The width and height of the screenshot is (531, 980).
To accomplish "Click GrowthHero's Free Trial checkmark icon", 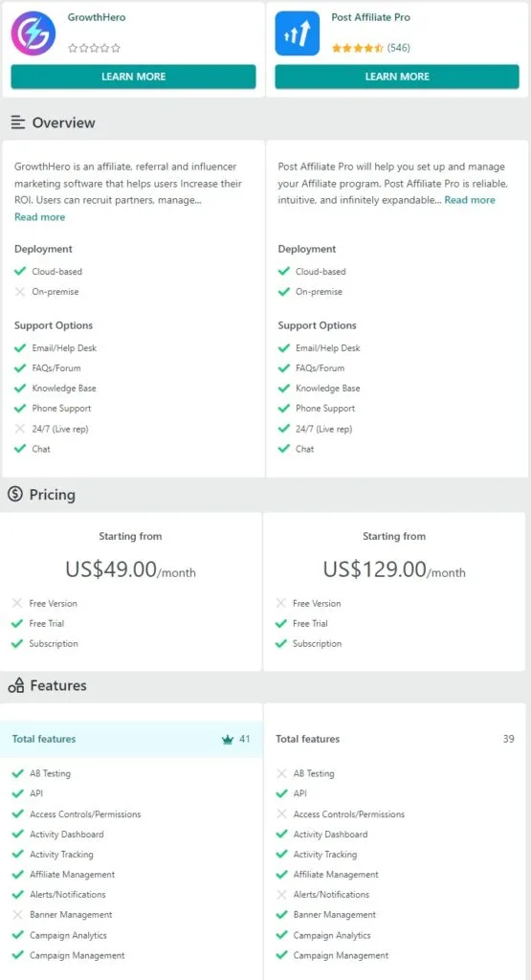I will click(x=17, y=623).
